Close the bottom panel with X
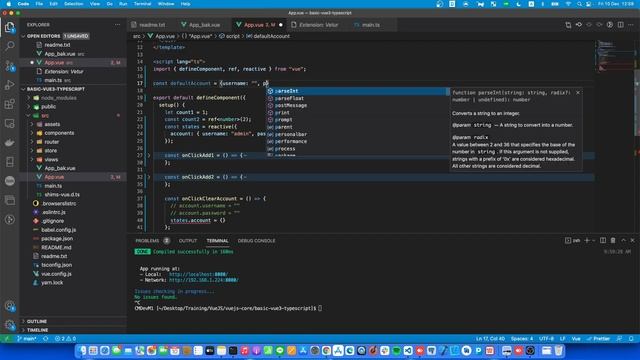This screenshot has height=360, width=640. point(632,240)
